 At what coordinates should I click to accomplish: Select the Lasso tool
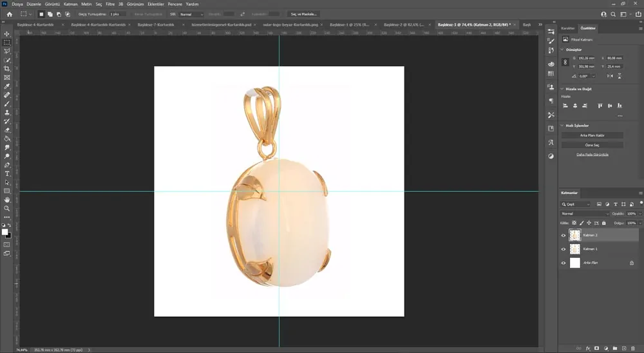pyautogui.click(x=7, y=51)
